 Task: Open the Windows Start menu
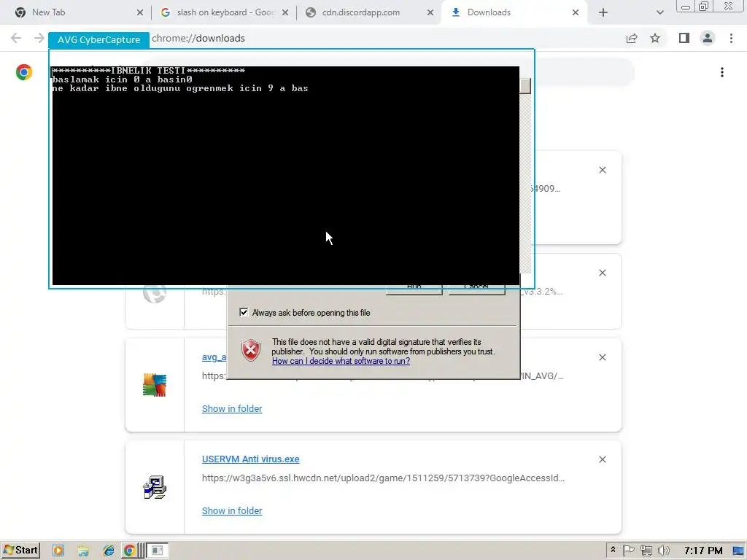(x=20, y=551)
